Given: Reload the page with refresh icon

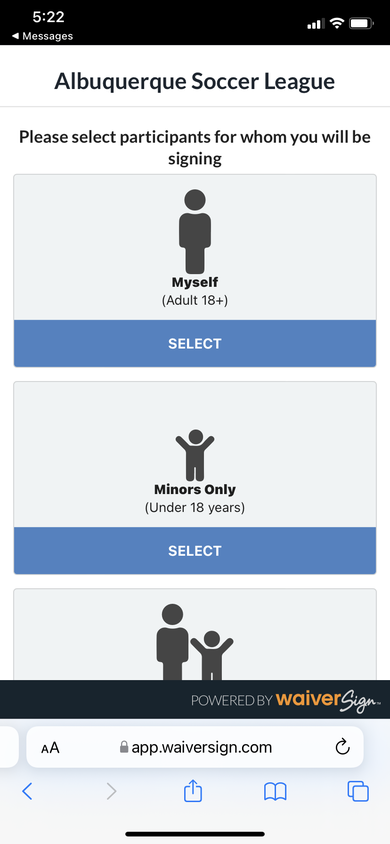Looking at the screenshot, I should click(342, 747).
